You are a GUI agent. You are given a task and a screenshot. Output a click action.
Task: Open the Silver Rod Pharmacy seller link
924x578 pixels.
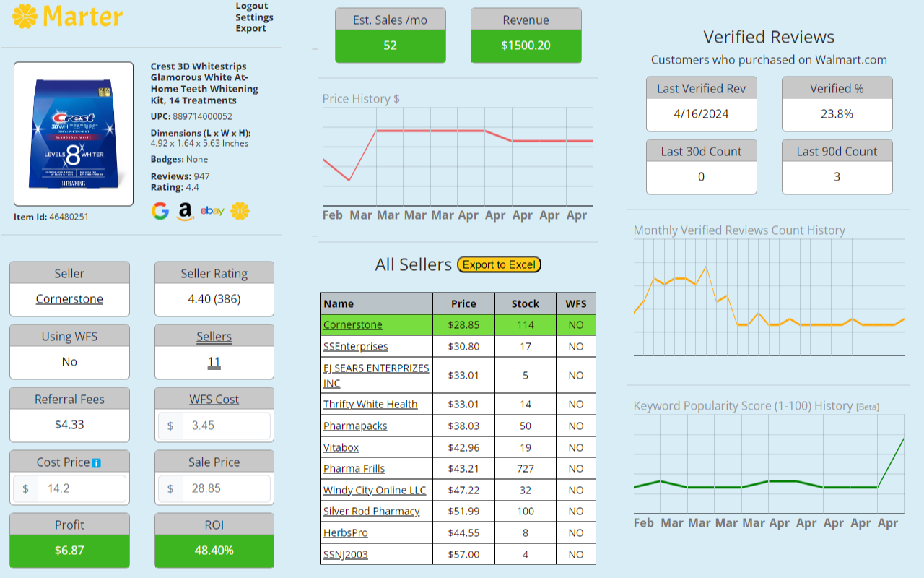click(372, 512)
